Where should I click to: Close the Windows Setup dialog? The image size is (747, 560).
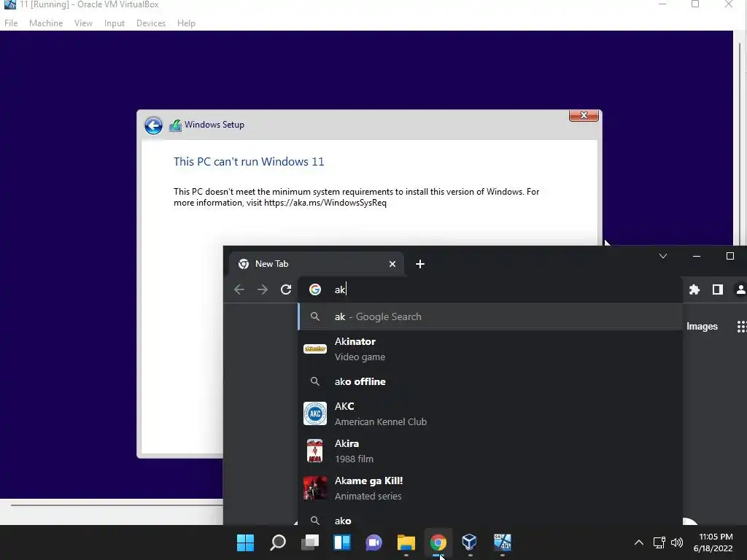coord(584,115)
